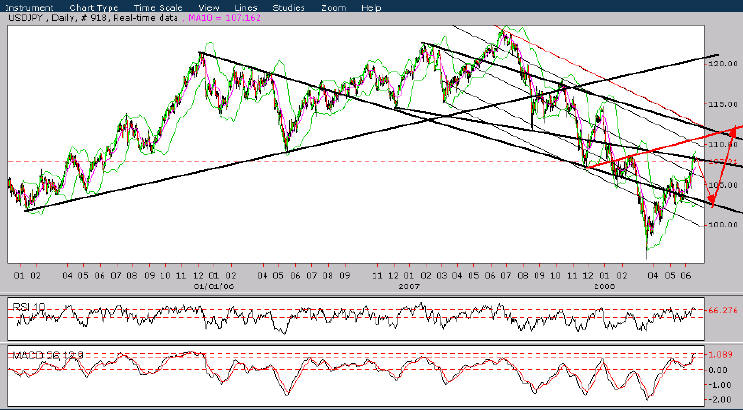Click the 2007 year label on time axis
743x410 pixels.
409,284
